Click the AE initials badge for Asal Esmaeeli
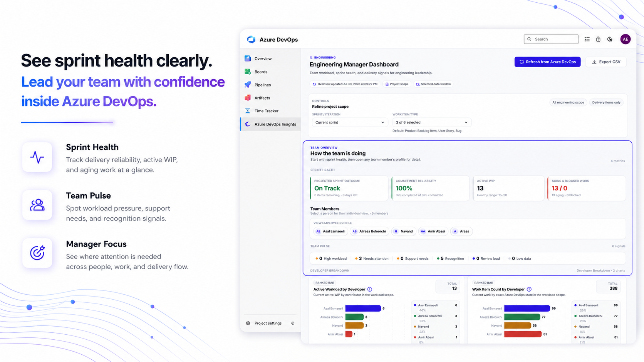644x362 pixels. [x=318, y=232]
